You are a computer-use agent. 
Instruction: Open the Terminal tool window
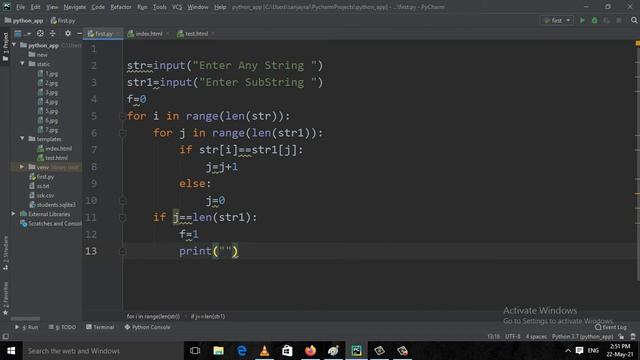pos(100,327)
